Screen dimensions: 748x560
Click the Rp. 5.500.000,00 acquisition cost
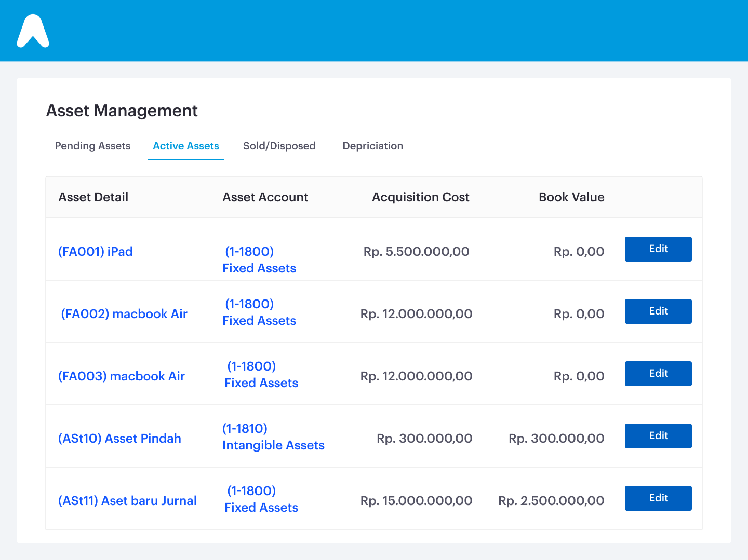(417, 252)
